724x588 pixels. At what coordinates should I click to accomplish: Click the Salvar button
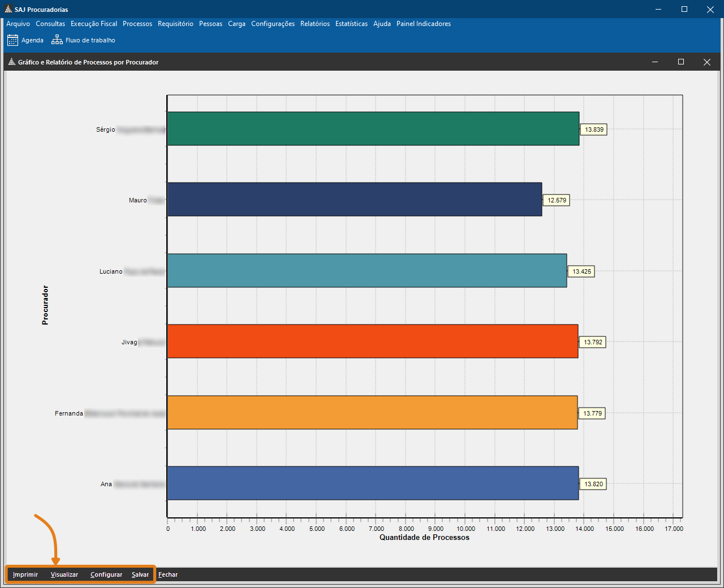pos(140,574)
